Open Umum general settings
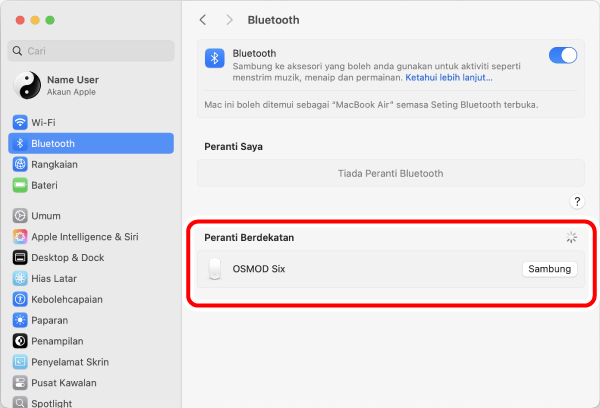600x408 pixels. tap(45, 215)
